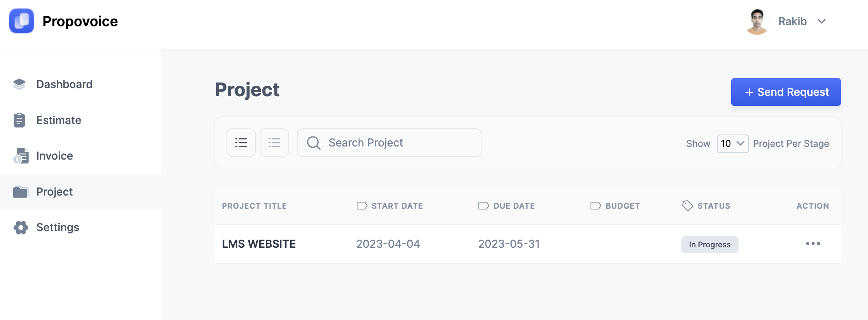This screenshot has width=868, height=320.
Task: Click Rakib's profile avatar
Action: (x=757, y=21)
